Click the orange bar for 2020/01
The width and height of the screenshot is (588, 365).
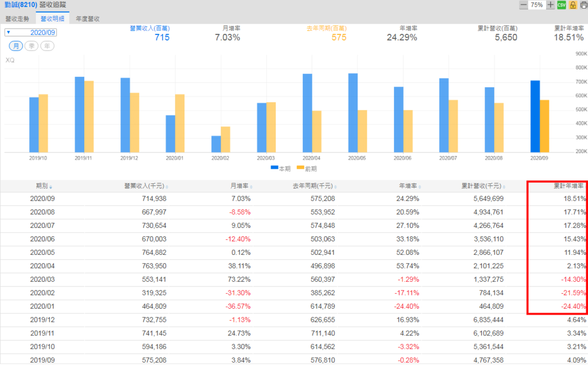180,123
